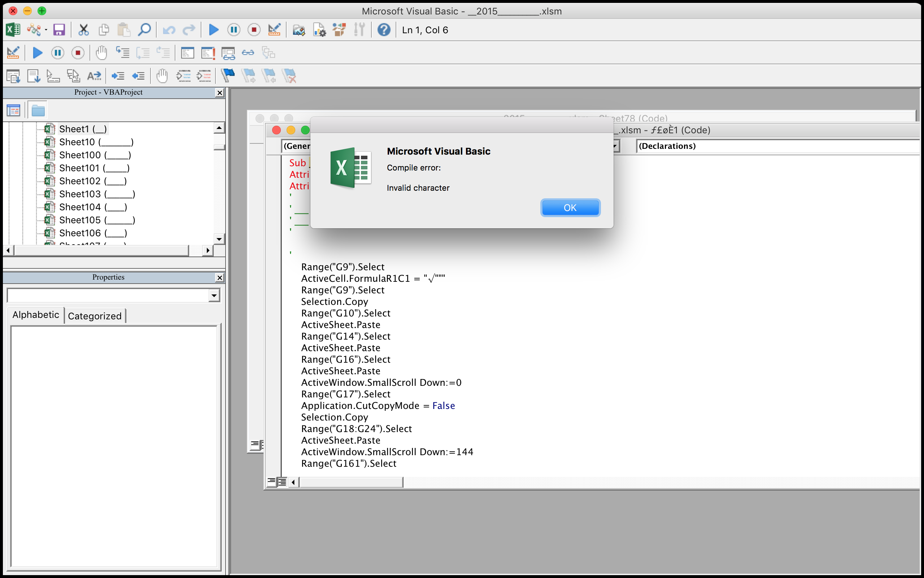This screenshot has height=578, width=924.
Task: Click Outdent icon in edit toolbar
Action: click(138, 76)
